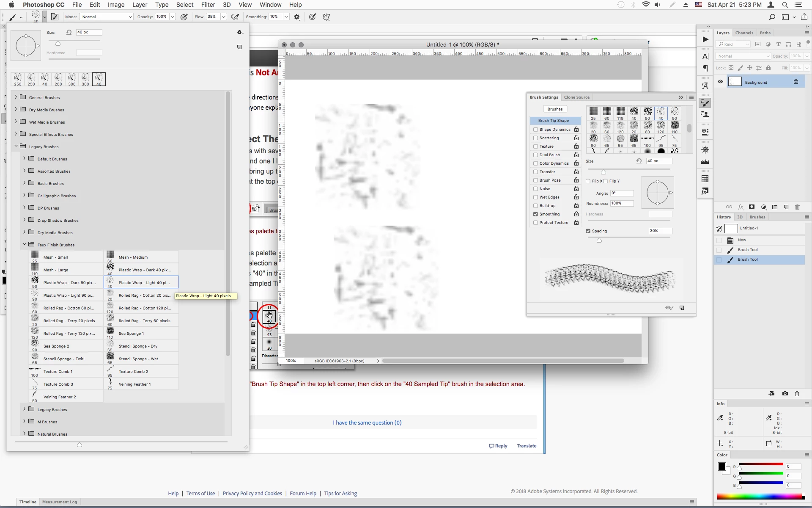
Task: Disable the Smoothing checkbox
Action: pos(535,214)
